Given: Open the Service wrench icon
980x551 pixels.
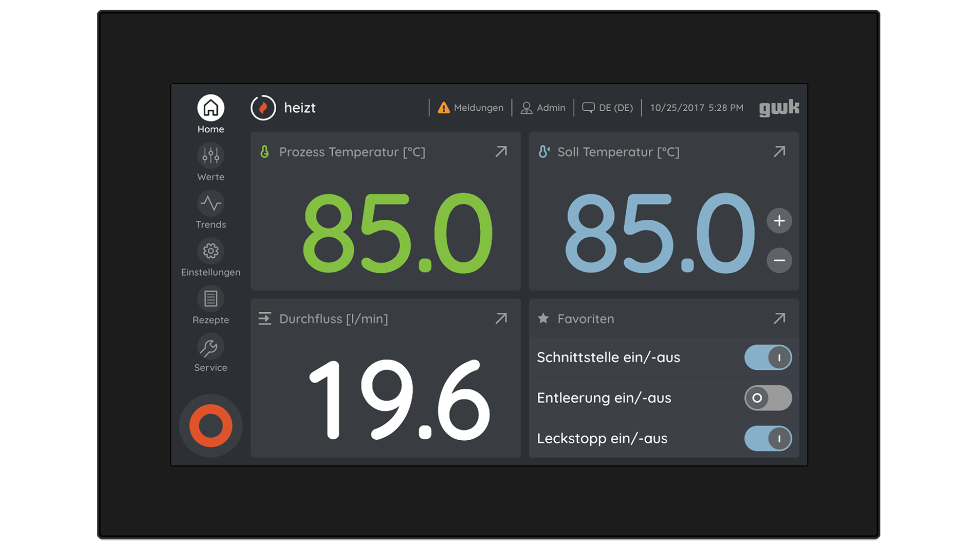Looking at the screenshot, I should tap(210, 347).
